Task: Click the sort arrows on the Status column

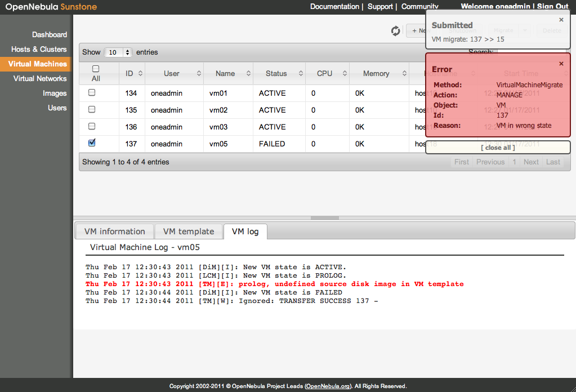Action: 300,74
